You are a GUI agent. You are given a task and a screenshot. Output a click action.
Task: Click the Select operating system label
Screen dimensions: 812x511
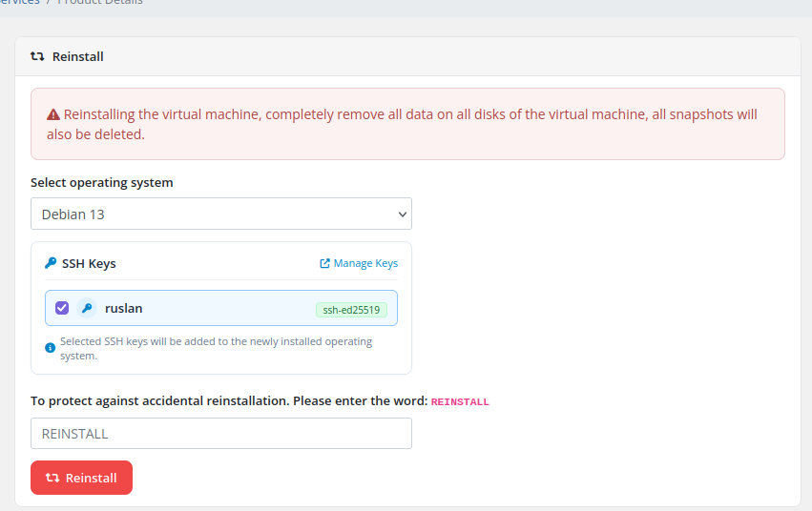102,183
